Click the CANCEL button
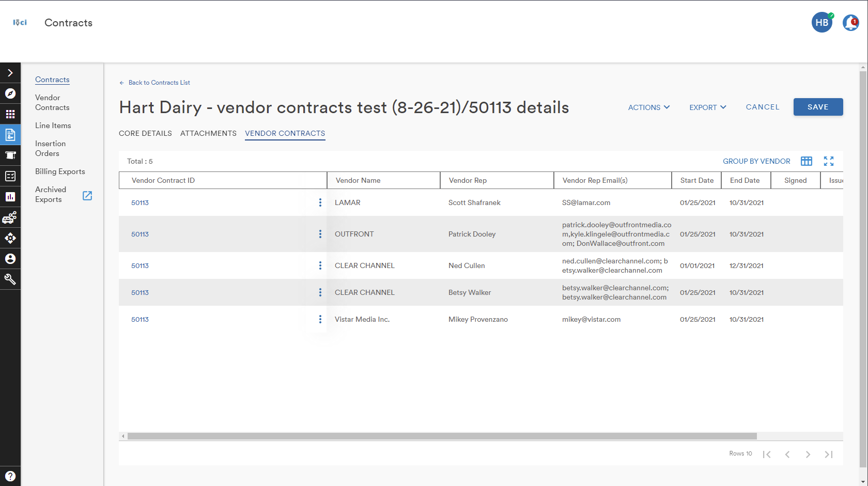Viewport: 868px width, 486px height. pyautogui.click(x=763, y=107)
